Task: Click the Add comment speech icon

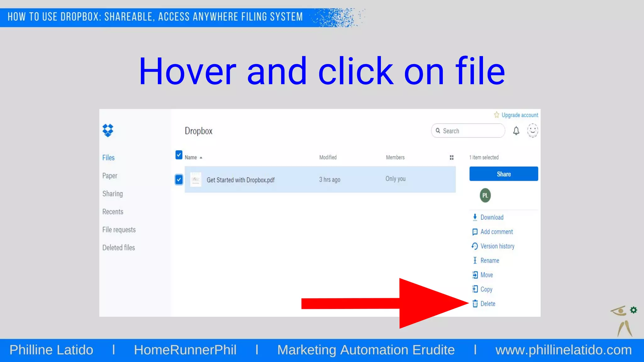Action: 475,232
